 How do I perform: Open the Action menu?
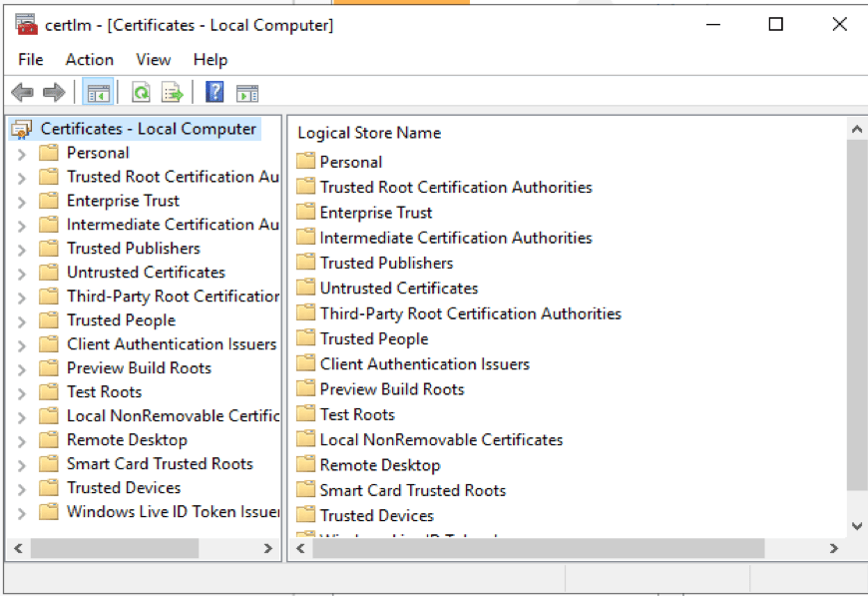click(x=90, y=60)
